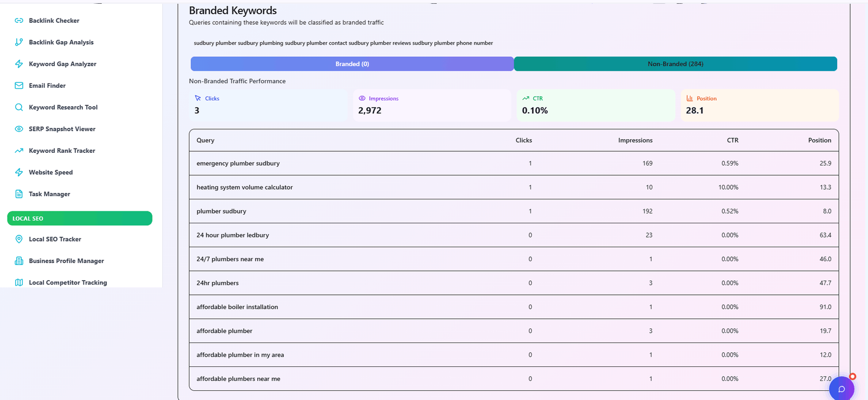Image resolution: width=868 pixels, height=400 pixels.
Task: Open the chat bubble widget
Action: [841, 389]
